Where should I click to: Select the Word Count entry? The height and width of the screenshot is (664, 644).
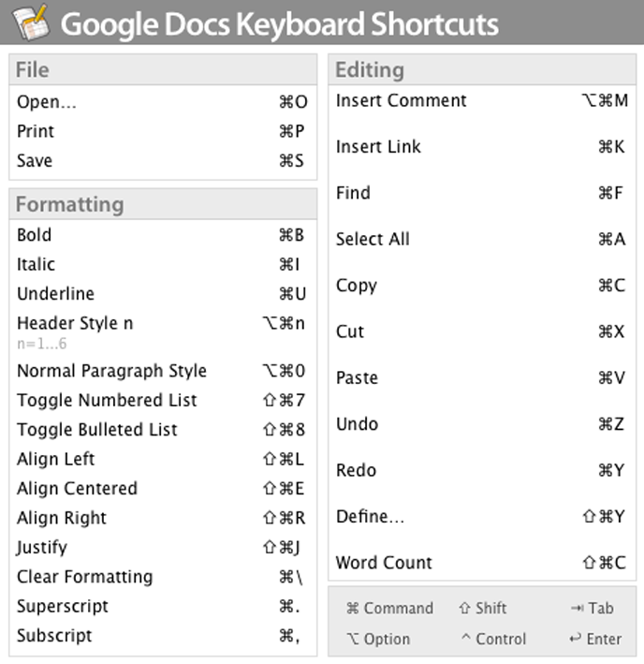click(x=384, y=563)
